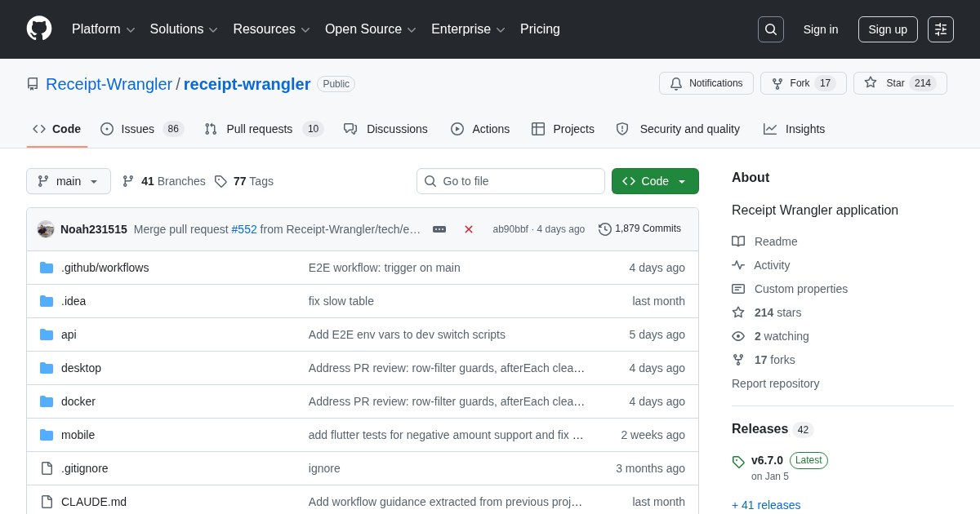The width and height of the screenshot is (980, 514).
Task: Switch to the Pull requests tab
Action: click(264, 129)
